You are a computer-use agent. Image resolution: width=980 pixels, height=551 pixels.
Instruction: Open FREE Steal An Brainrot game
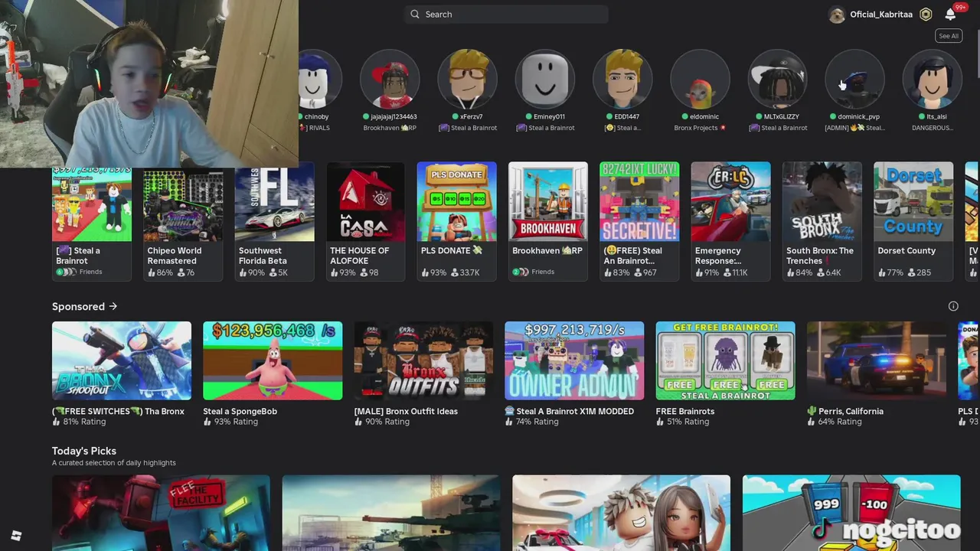pos(639,221)
